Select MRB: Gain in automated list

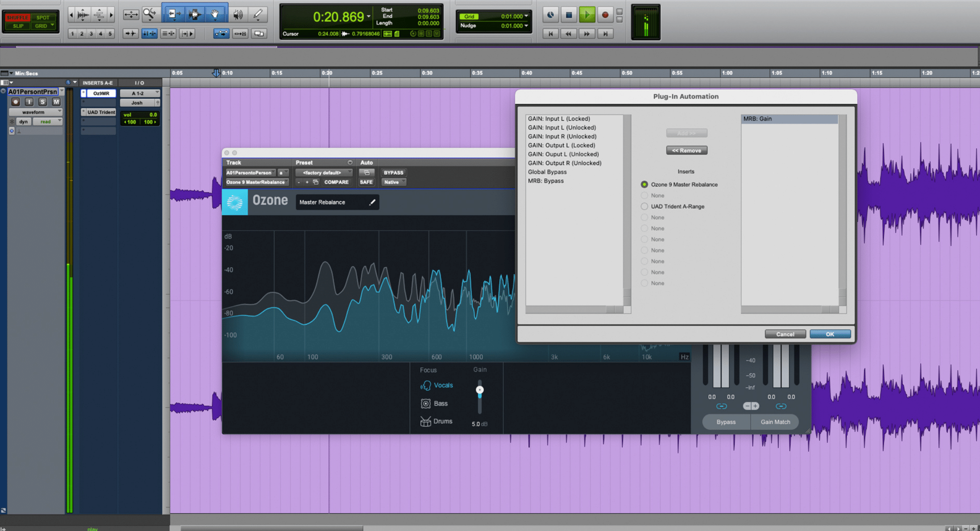[x=789, y=119]
